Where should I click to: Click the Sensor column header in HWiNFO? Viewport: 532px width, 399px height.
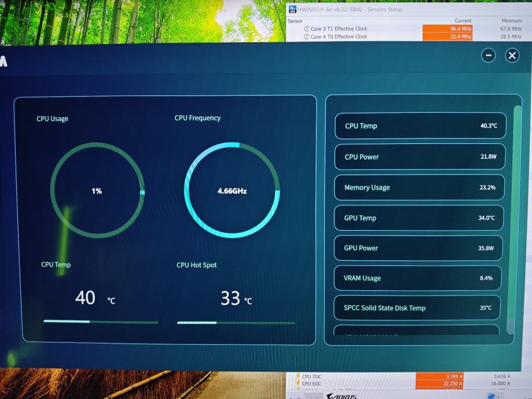click(x=295, y=21)
